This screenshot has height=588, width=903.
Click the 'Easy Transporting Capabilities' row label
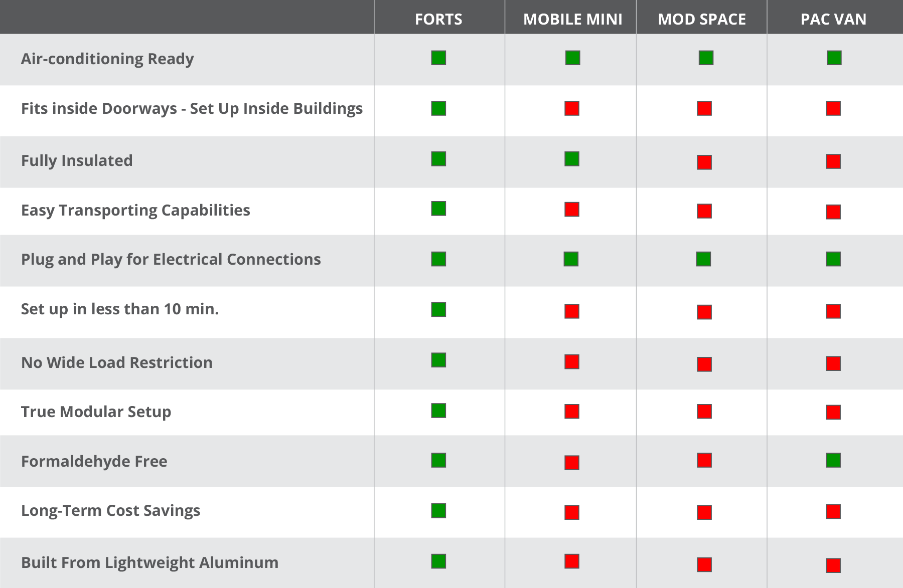135,210
